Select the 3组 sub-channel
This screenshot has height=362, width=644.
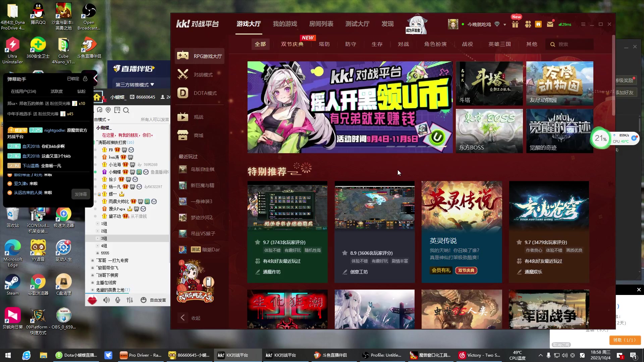click(x=104, y=238)
